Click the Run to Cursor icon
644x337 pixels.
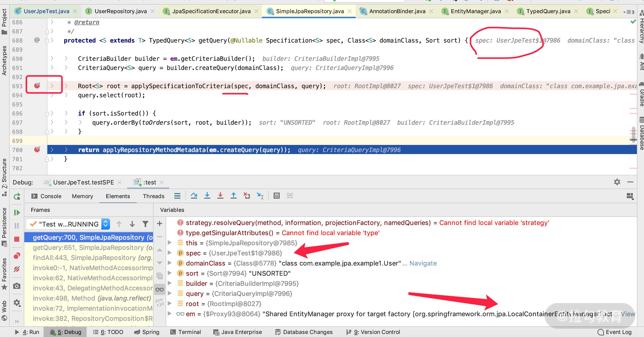(x=260, y=196)
